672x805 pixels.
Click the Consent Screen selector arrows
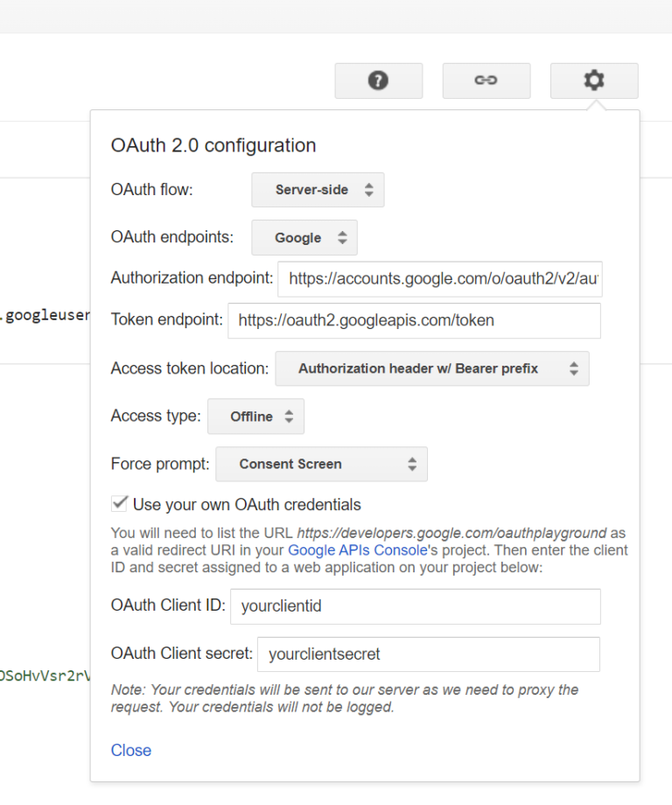pyautogui.click(x=412, y=464)
